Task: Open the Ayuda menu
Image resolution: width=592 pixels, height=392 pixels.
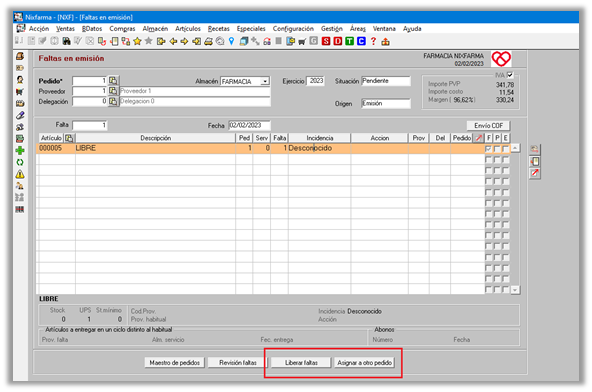Action: (x=412, y=29)
